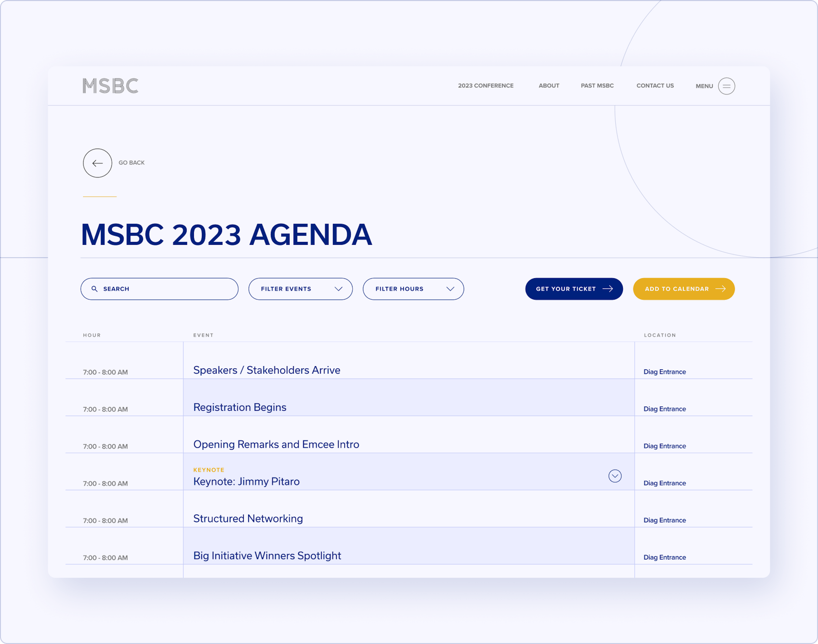Screen dimensions: 818x644
Task: Click the LOCATION column header
Action: click(x=660, y=335)
